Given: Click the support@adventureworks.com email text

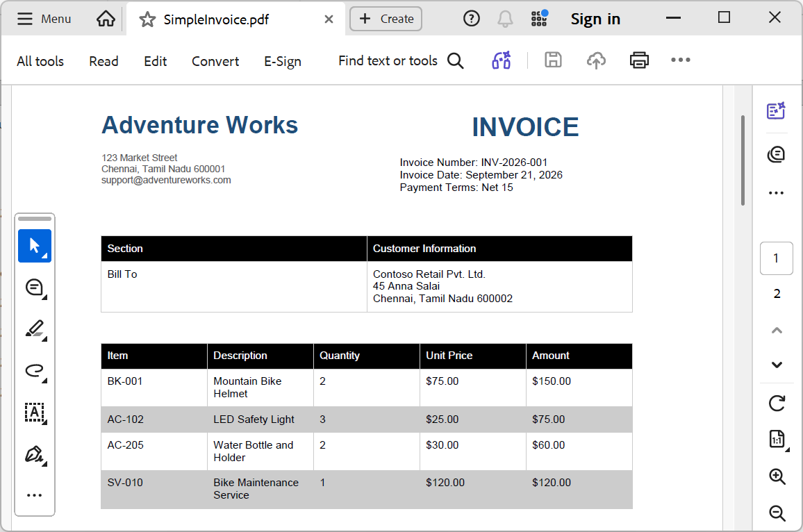Looking at the screenshot, I should pos(166,181).
